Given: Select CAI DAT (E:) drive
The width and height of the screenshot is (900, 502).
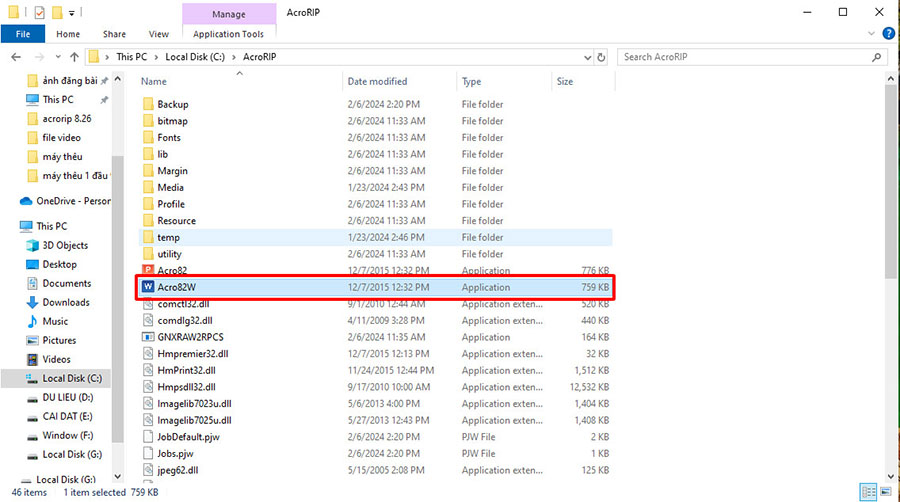Looking at the screenshot, I should pyautogui.click(x=67, y=416).
